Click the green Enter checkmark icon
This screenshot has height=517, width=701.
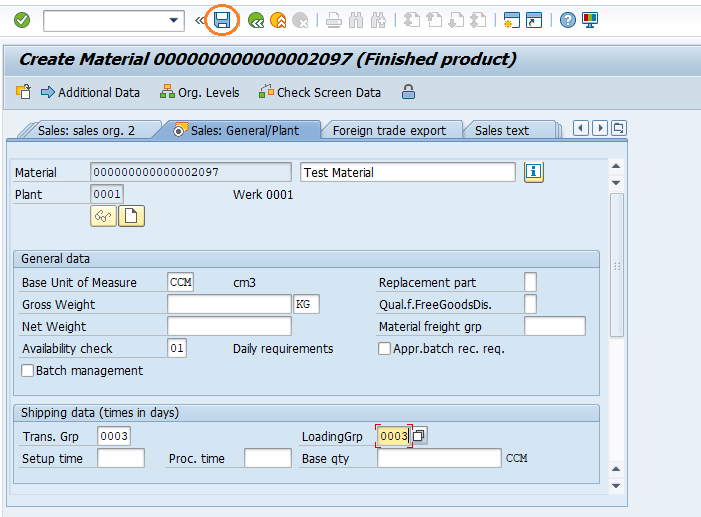[22, 20]
